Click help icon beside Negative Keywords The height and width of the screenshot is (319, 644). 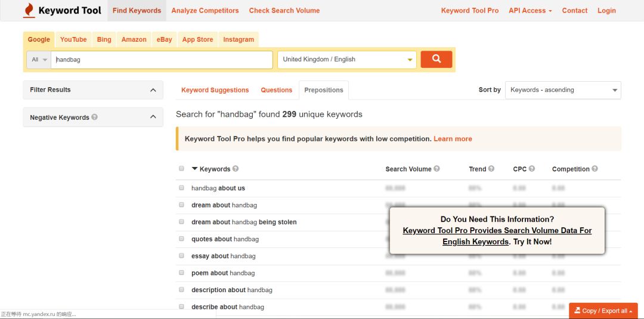pos(95,117)
